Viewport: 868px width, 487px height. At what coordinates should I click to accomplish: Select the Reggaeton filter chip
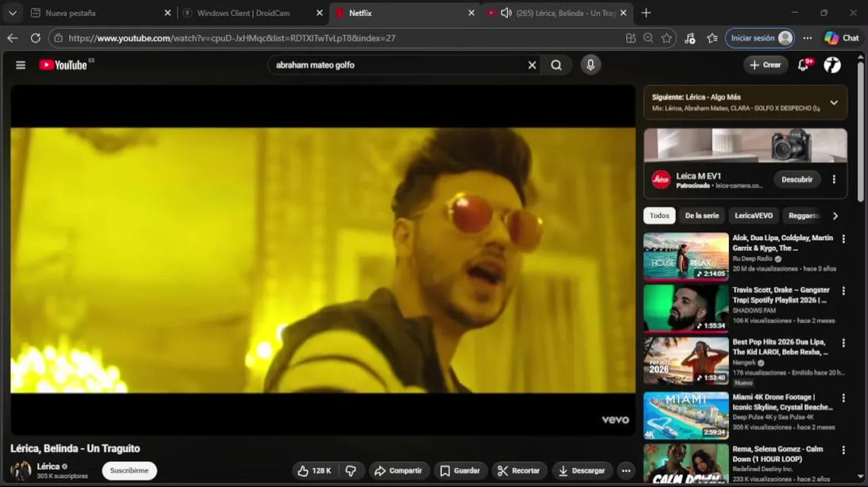tap(804, 216)
